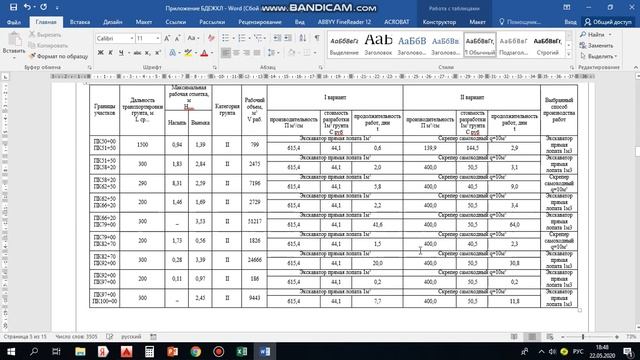640x360 pixels.
Task: Open highlight color dropdown arrow
Action: coord(196,53)
